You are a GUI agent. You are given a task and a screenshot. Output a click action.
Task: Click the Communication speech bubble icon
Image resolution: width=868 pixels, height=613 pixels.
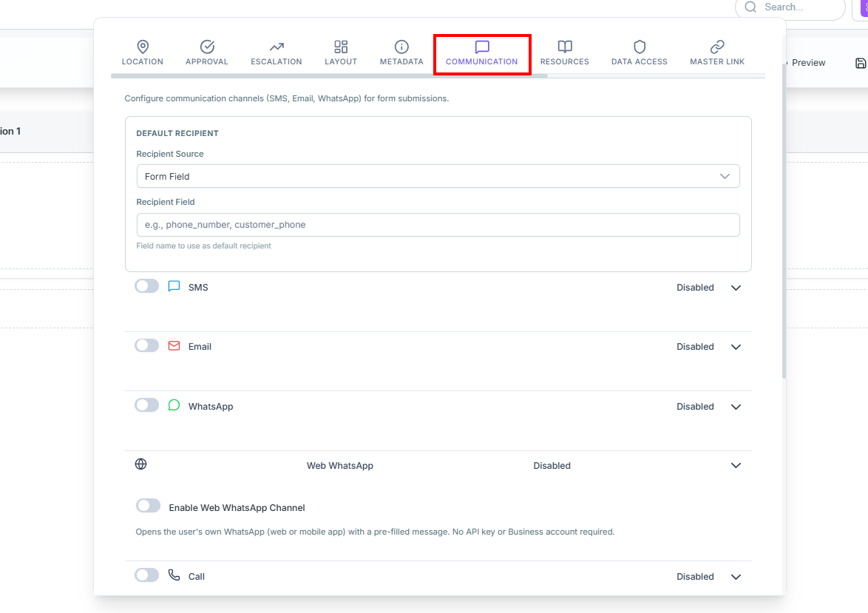(x=482, y=47)
